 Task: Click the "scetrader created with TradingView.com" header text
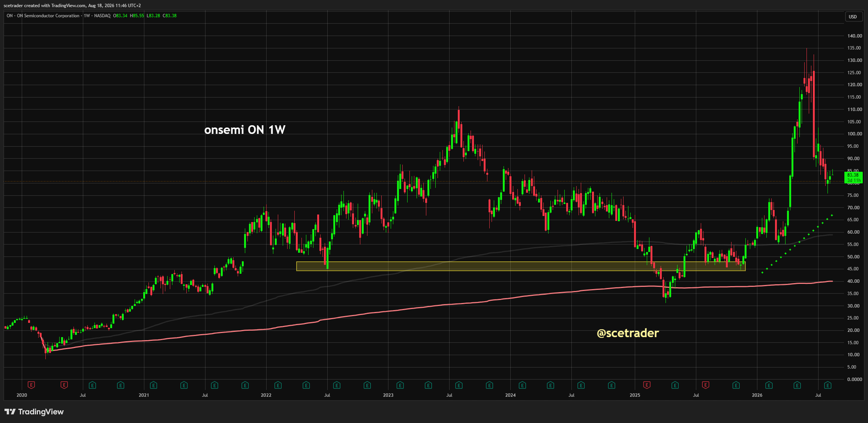tap(44, 5)
